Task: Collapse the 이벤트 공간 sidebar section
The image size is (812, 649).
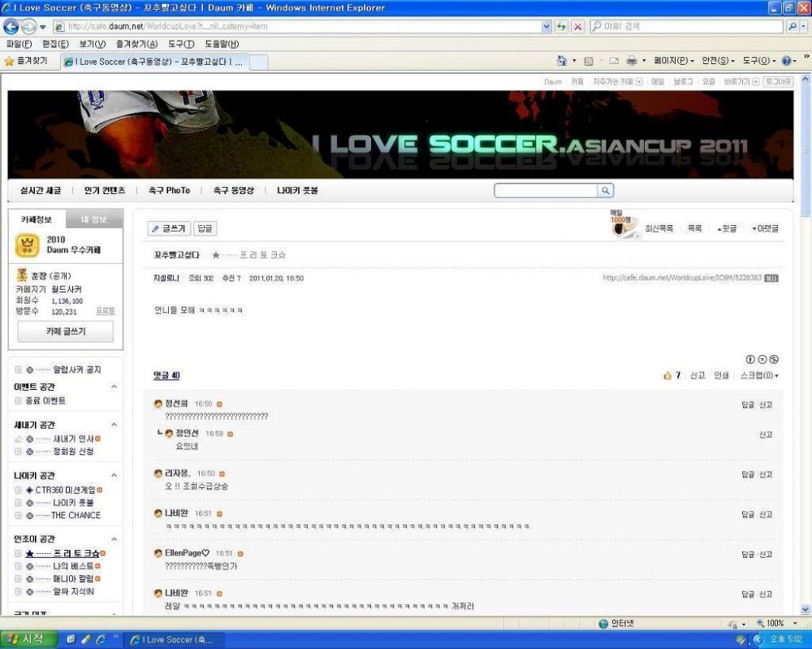Action: coord(114,387)
